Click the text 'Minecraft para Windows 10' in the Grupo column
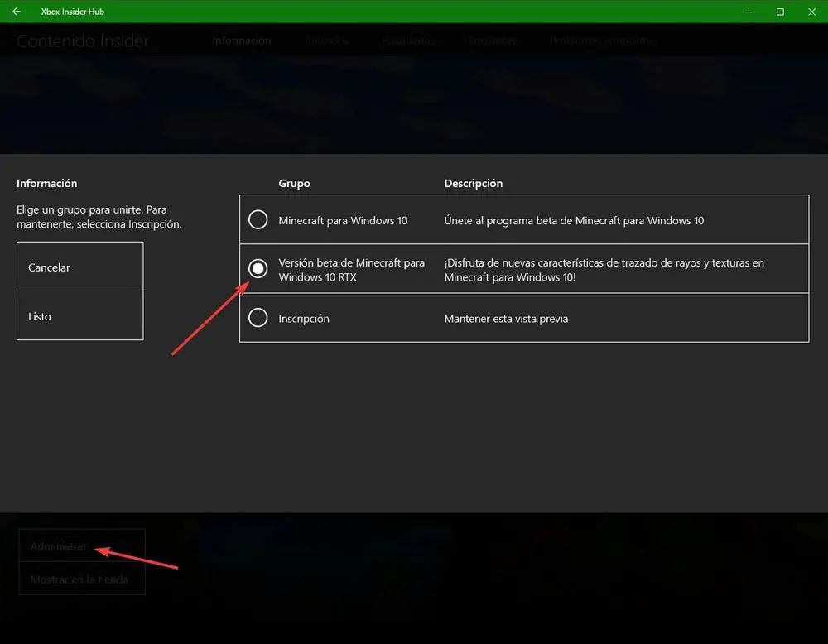 pyautogui.click(x=343, y=221)
